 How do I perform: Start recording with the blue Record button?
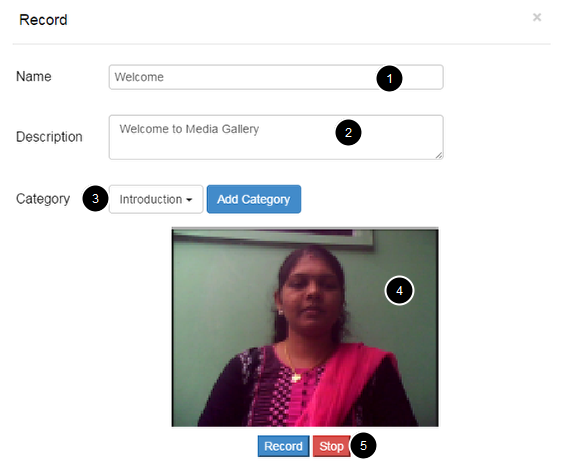click(x=283, y=446)
